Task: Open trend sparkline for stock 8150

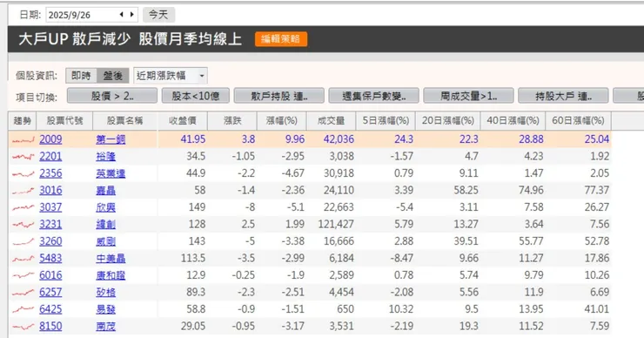Action: tap(23, 327)
